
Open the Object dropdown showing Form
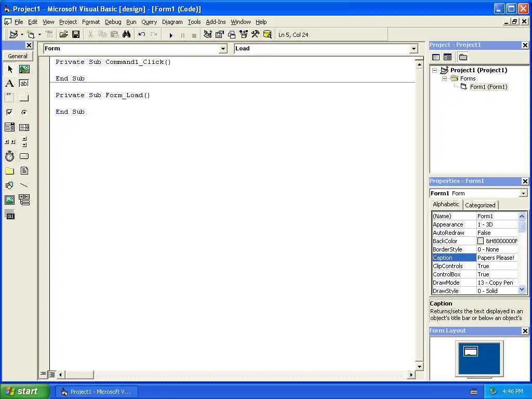tap(223, 49)
